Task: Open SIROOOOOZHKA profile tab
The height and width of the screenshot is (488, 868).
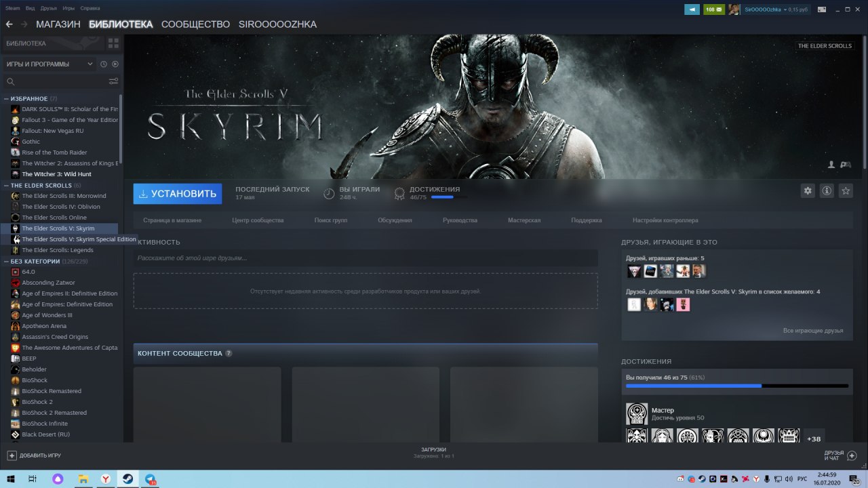Action: [277, 24]
